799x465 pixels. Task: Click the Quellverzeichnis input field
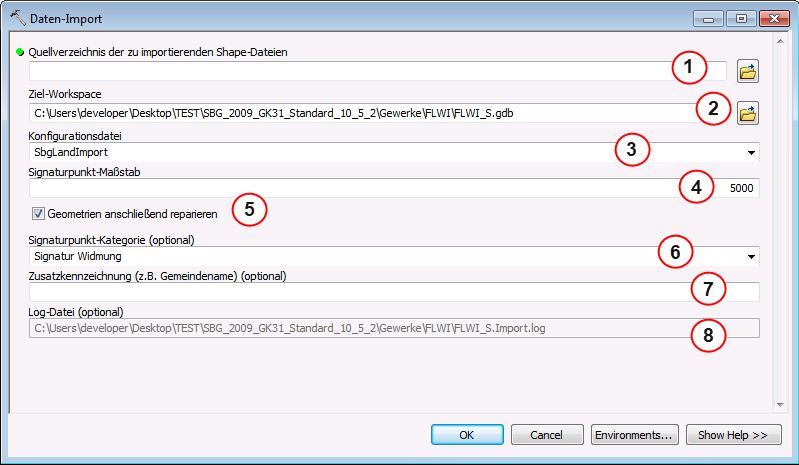click(x=378, y=71)
